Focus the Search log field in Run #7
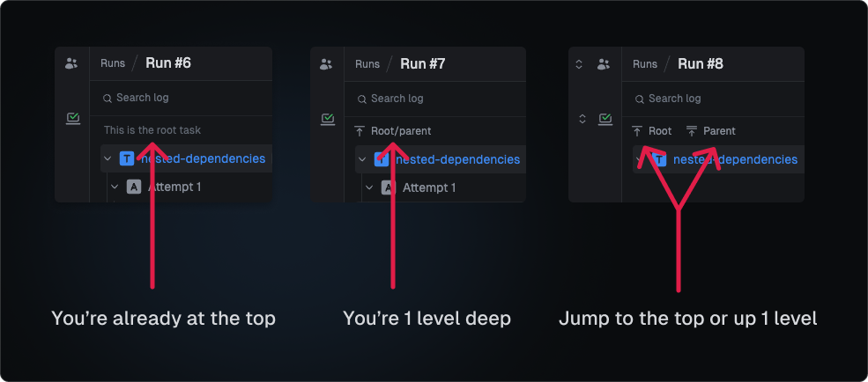The image size is (868, 382). click(397, 99)
